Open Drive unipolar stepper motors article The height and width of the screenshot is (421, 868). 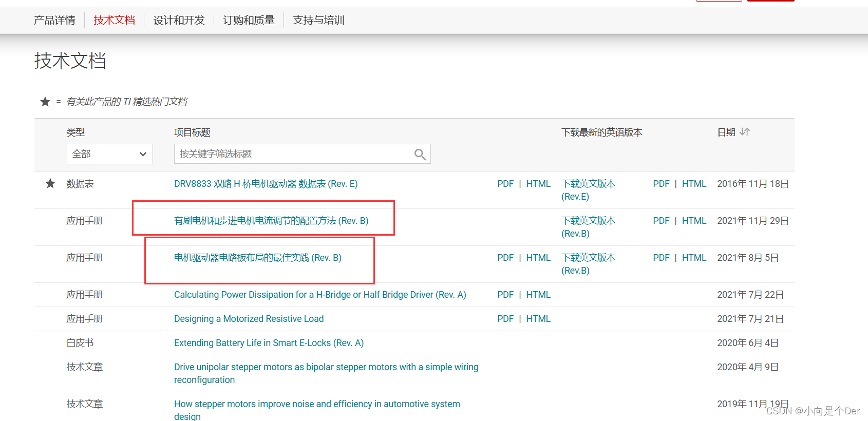click(326, 373)
